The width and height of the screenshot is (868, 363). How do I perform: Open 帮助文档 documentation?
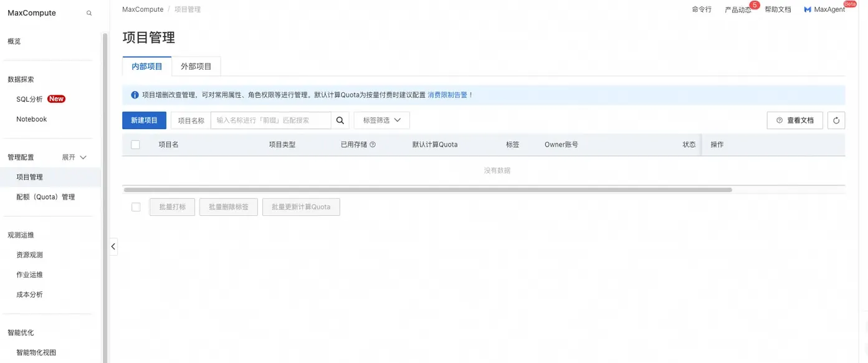coord(778,9)
